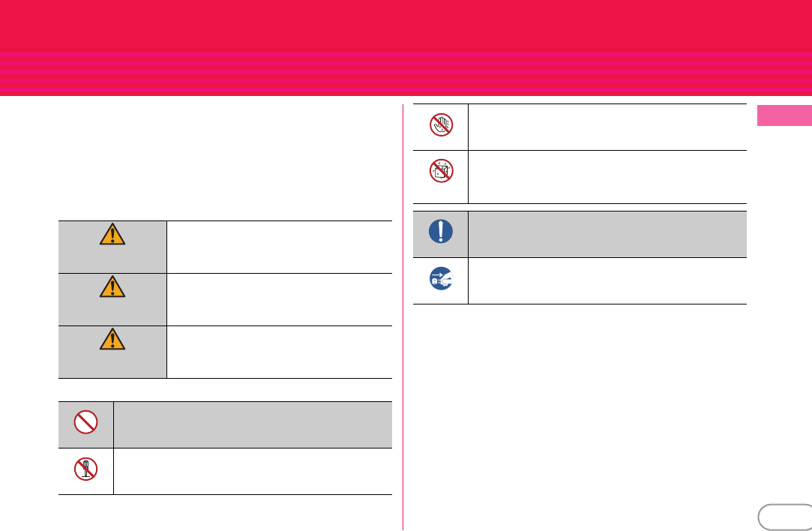Image resolution: width=812 pixels, height=531 pixels.
Task: Click the blue unplug power cord icon
Action: click(x=441, y=279)
